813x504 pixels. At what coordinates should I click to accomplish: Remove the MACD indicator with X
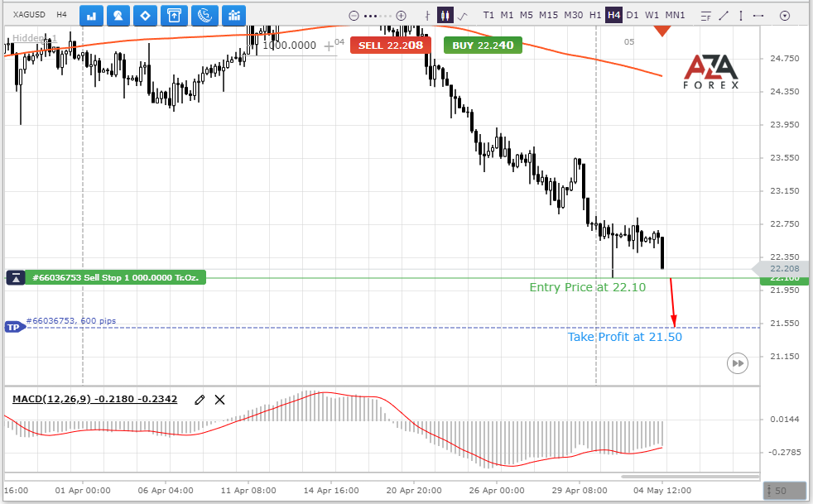pos(220,399)
